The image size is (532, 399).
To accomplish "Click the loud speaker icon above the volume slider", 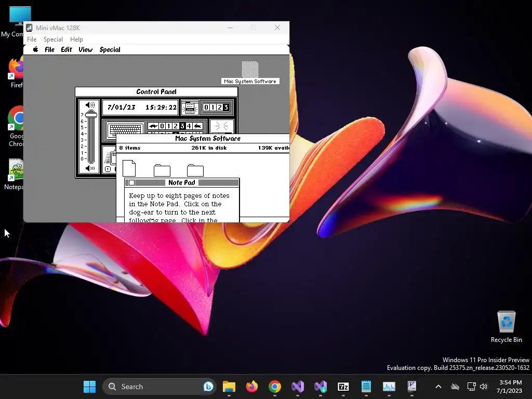I will 90,105.
